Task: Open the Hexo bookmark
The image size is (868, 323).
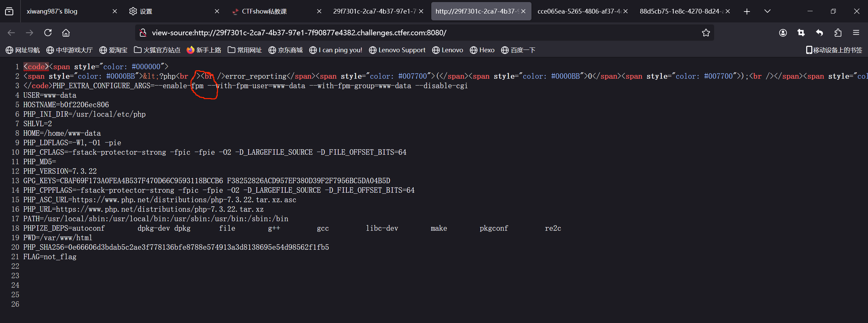Action: click(x=482, y=50)
